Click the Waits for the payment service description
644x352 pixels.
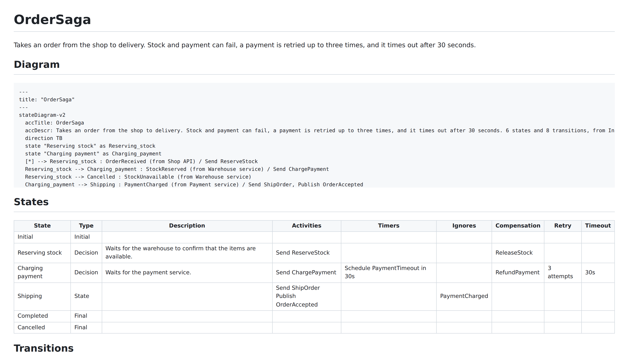coord(187,273)
